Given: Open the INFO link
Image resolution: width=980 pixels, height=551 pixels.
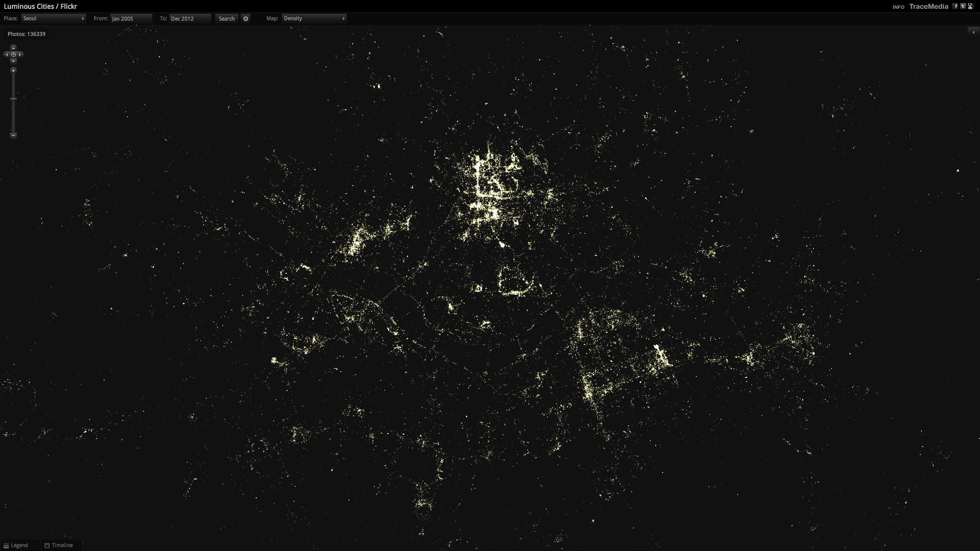Looking at the screenshot, I should click(898, 7).
